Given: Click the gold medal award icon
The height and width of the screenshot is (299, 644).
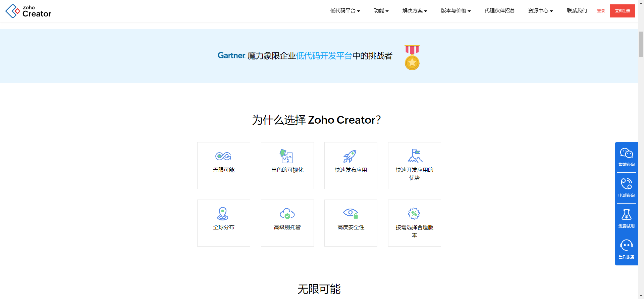Looking at the screenshot, I should pos(412,57).
